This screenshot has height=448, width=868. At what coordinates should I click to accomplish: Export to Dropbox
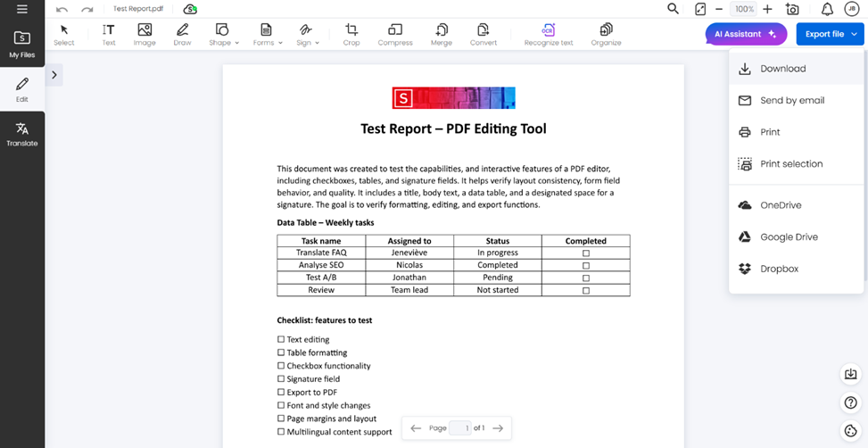pos(796,269)
